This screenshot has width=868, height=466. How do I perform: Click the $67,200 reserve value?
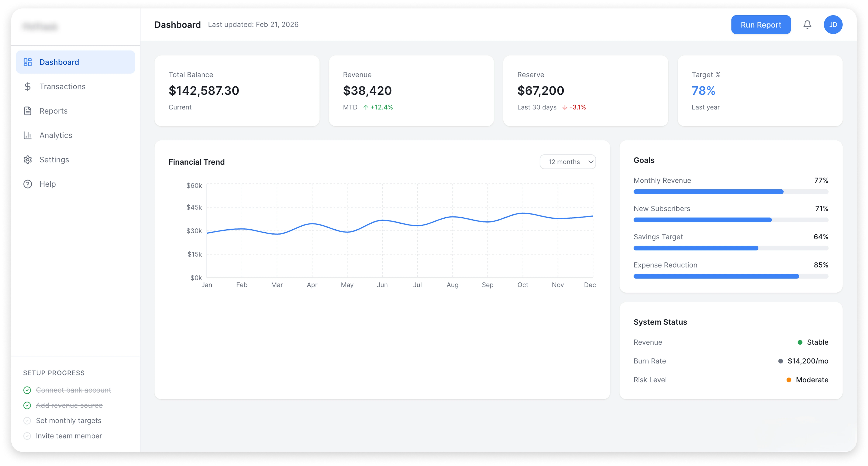541,91
